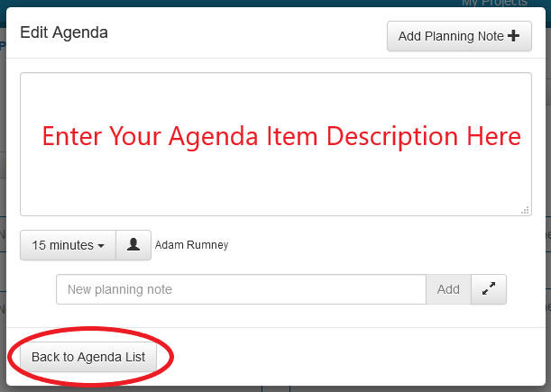This screenshot has width=551, height=392.
Task: Go Back to Agenda List
Action: pos(88,357)
